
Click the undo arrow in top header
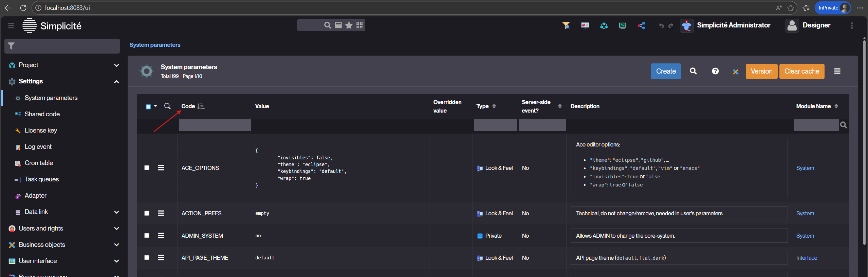point(661,26)
